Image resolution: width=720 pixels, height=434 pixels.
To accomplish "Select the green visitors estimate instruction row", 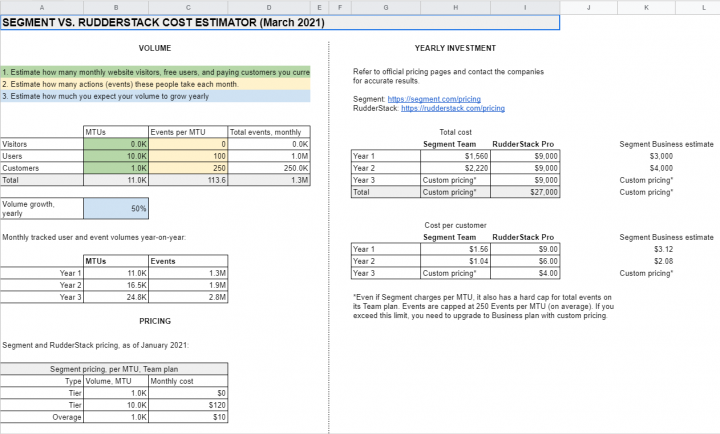I will tap(155, 72).
